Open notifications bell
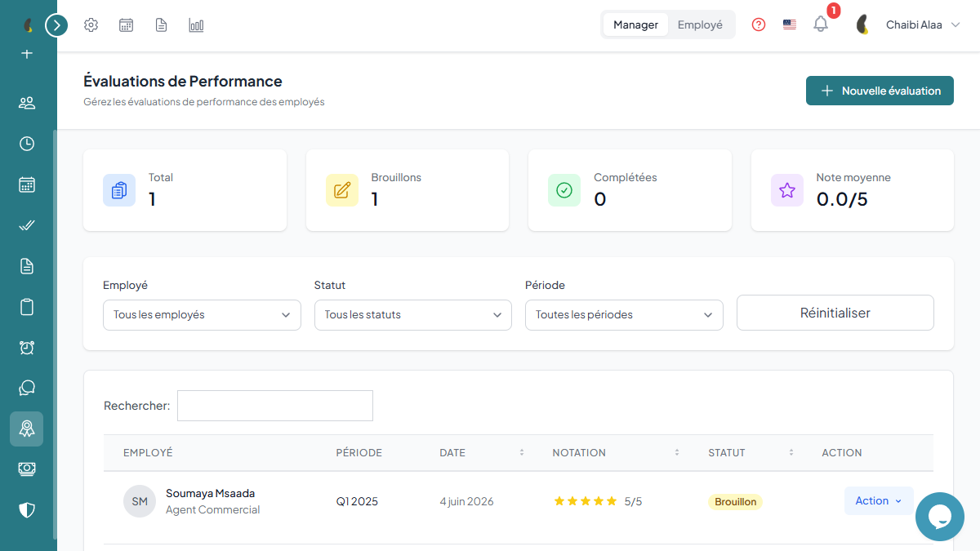 point(821,24)
